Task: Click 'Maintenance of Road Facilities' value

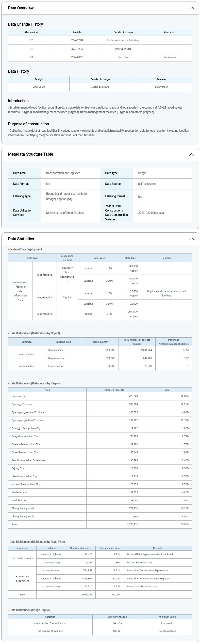Action: click(65, 213)
